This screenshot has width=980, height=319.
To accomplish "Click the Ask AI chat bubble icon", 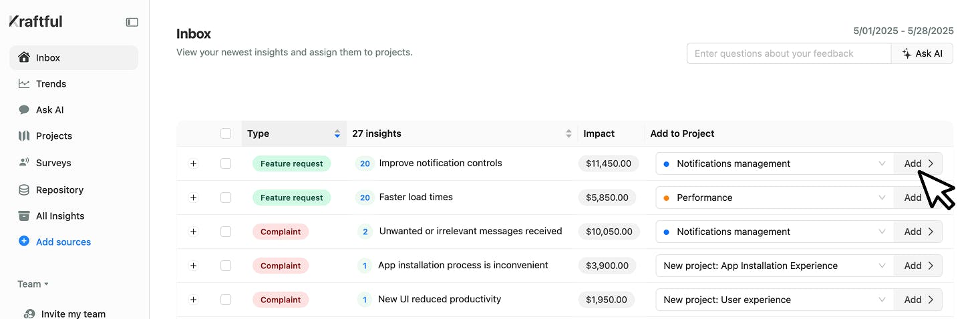I will point(24,109).
